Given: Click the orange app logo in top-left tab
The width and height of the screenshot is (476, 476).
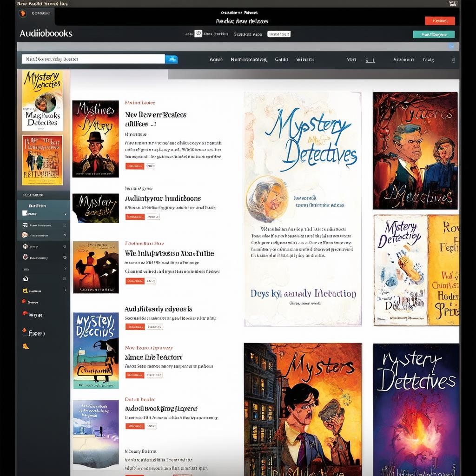Looking at the screenshot, I should point(22,13).
